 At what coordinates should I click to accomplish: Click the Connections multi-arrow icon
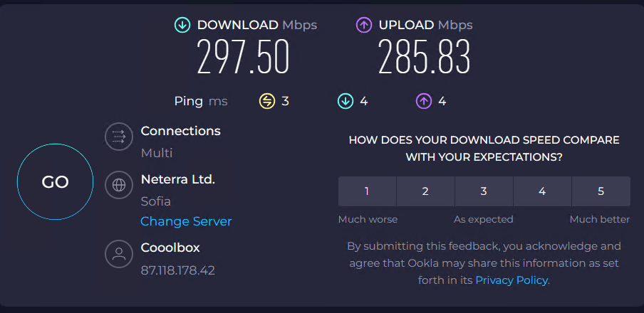click(x=119, y=137)
